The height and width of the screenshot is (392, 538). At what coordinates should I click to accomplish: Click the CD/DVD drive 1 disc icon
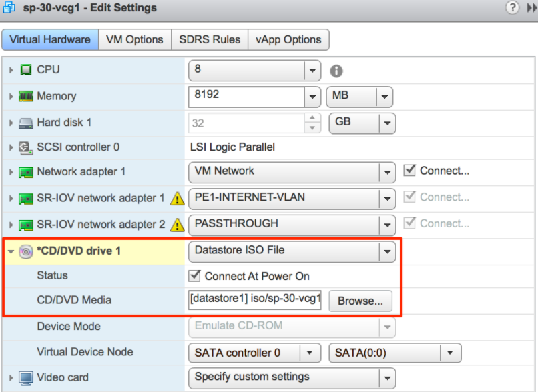[x=26, y=251]
